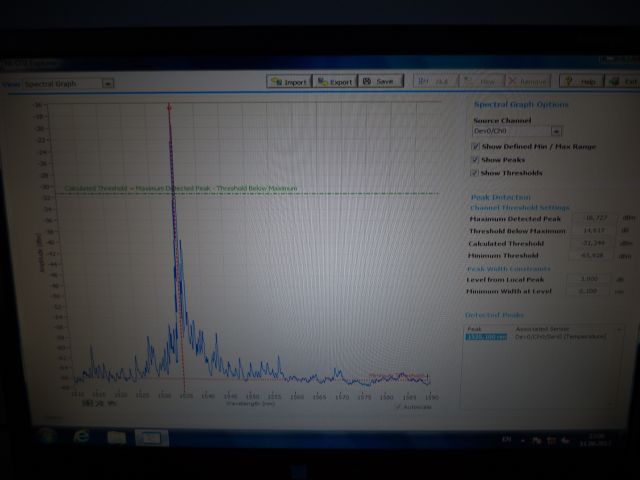Click the Peak column header
The image size is (640, 480).
474,329
